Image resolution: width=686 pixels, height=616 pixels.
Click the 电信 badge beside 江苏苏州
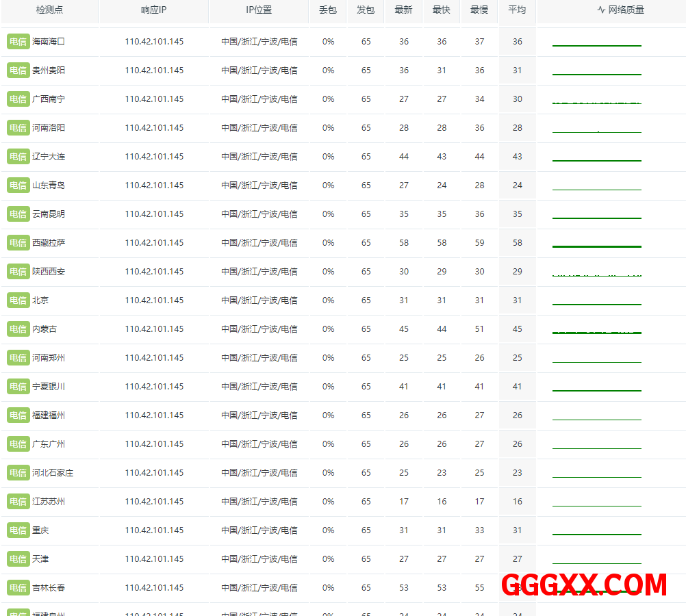pyautogui.click(x=18, y=502)
